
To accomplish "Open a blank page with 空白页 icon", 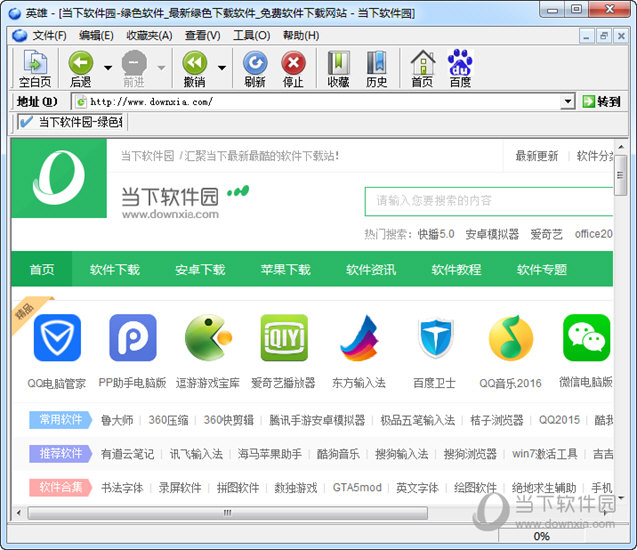I will 35,68.
